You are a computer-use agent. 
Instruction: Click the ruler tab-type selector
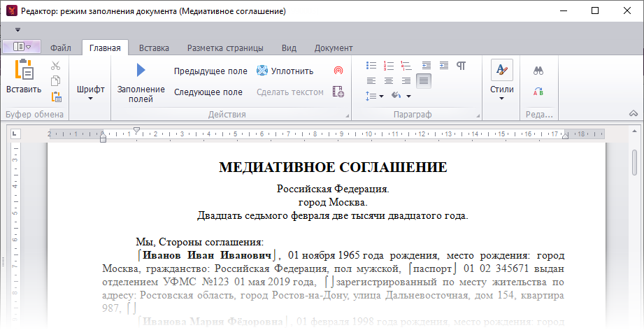point(15,134)
